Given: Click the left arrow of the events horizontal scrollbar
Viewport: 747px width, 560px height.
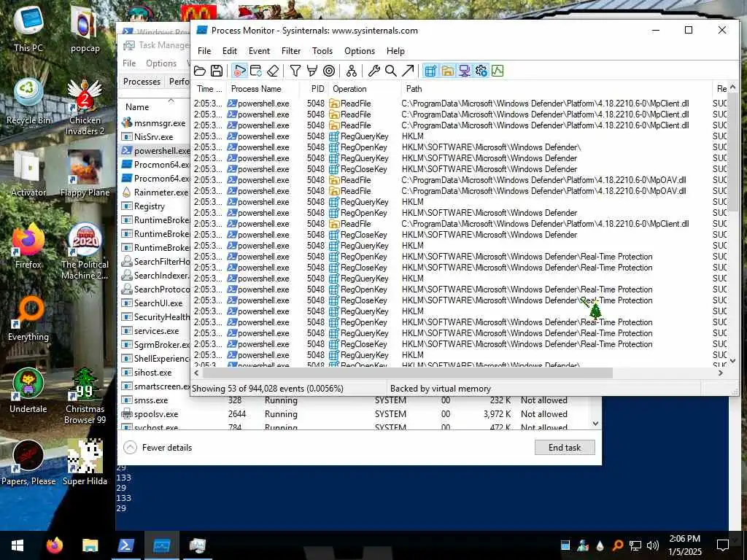Looking at the screenshot, I should point(197,373).
